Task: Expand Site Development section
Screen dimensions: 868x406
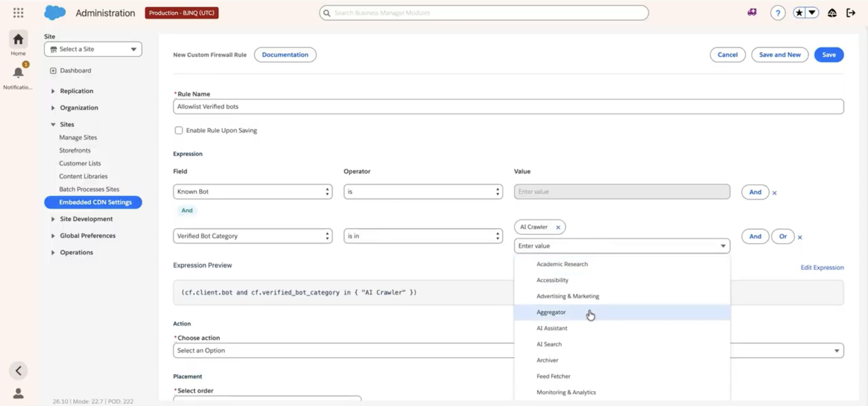Action: [x=53, y=219]
